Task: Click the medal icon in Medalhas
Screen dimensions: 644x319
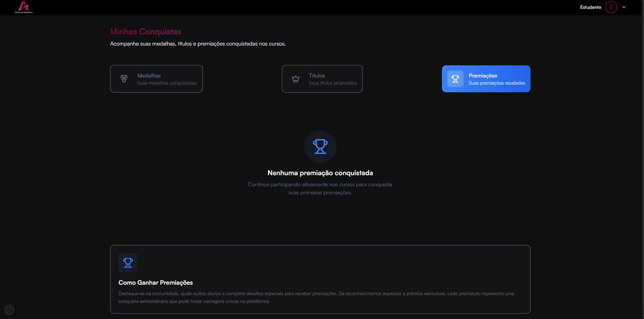Action: [124, 79]
